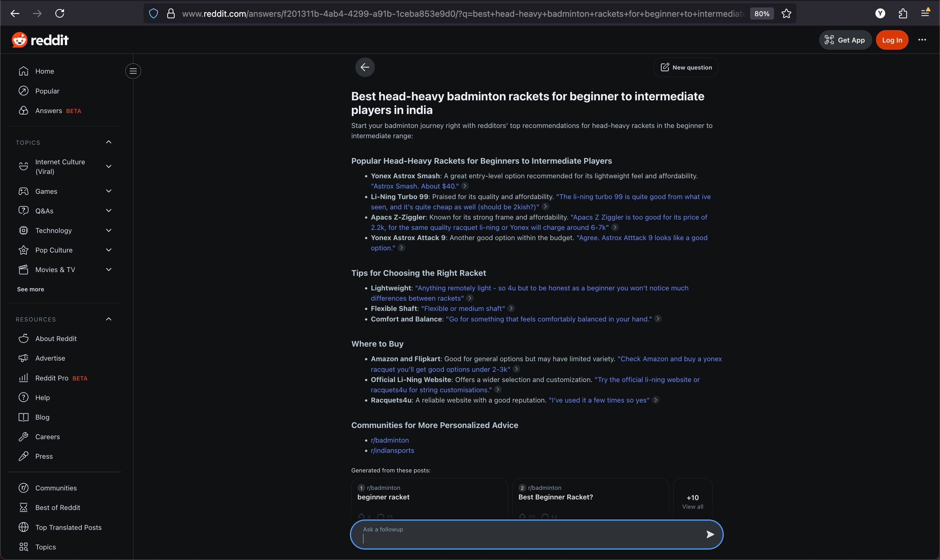Expand Internet Culture (Viral) topic
This screenshot has width=940, height=560.
(x=109, y=166)
